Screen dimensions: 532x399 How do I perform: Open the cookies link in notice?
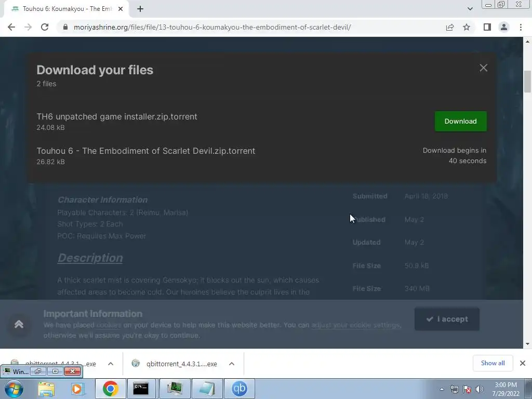pyautogui.click(x=109, y=325)
